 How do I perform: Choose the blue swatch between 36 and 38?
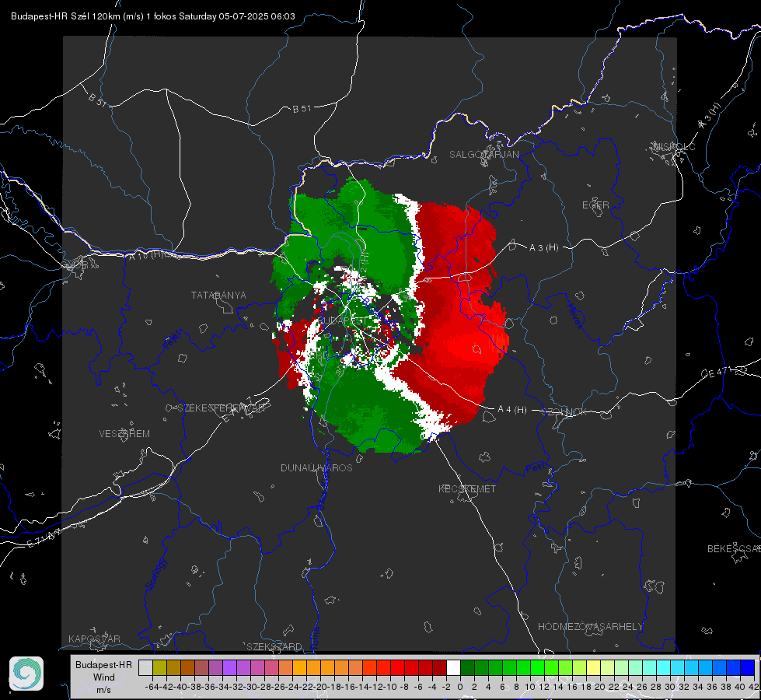[719, 667]
